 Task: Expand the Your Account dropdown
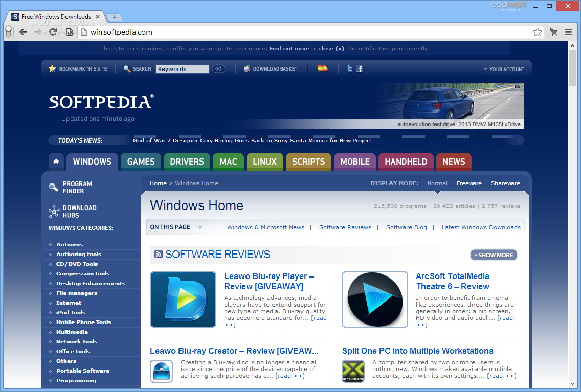[x=504, y=69]
